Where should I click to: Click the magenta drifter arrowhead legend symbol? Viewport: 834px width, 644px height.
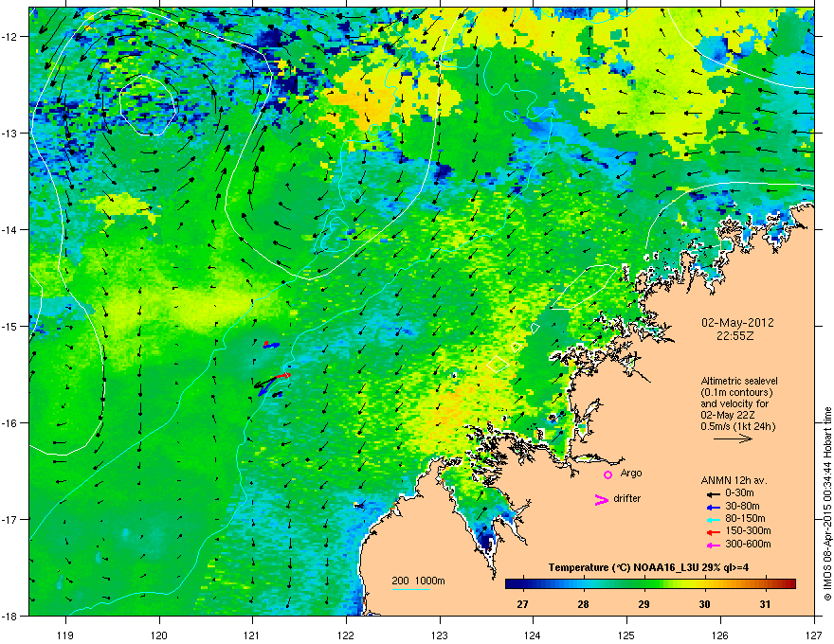[601, 499]
